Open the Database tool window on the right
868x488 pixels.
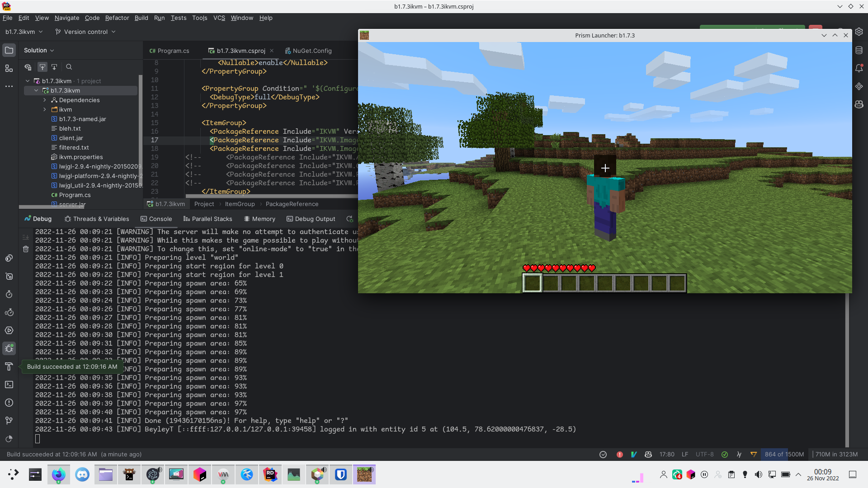[860, 50]
